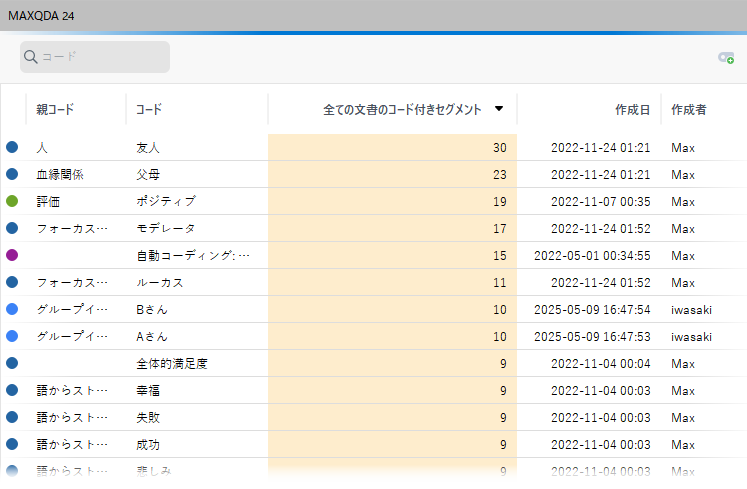747x489 pixels.
Task: Click the code icon for ルーカス row
Action: click(12, 282)
